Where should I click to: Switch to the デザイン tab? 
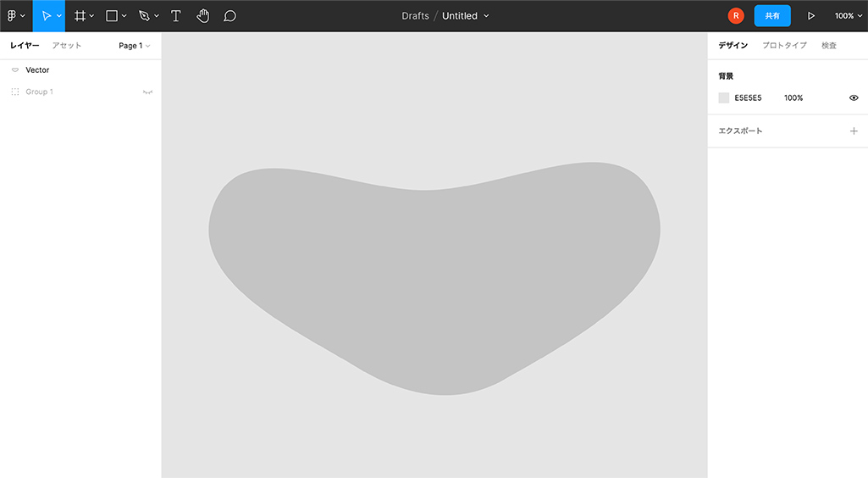pos(733,46)
